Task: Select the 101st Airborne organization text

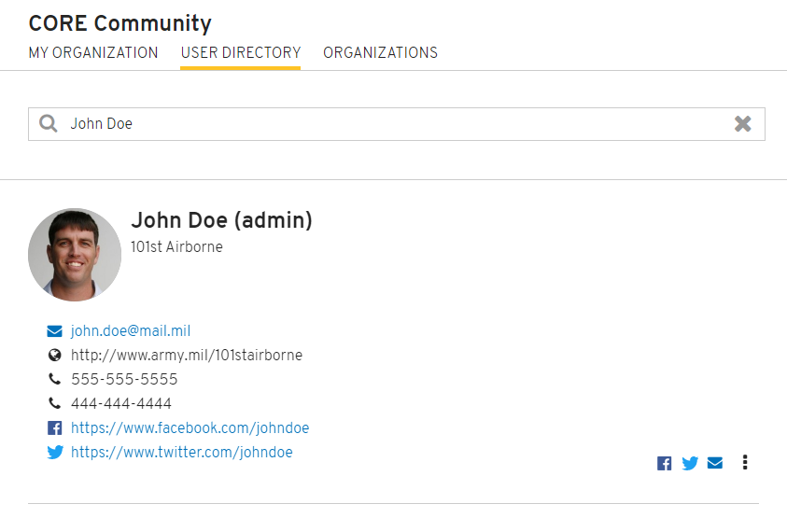Action: (176, 247)
